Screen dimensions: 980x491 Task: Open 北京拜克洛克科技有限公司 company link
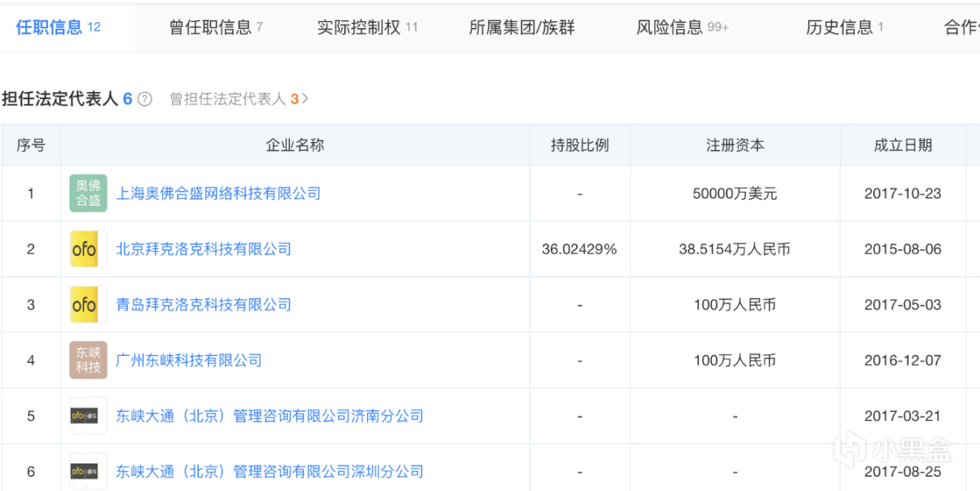coord(204,249)
